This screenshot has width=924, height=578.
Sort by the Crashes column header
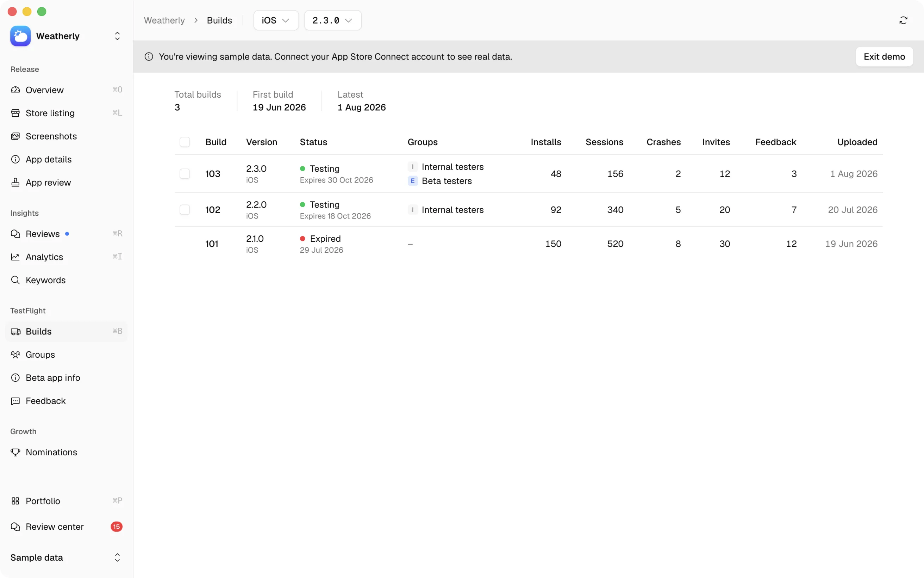coord(663,142)
